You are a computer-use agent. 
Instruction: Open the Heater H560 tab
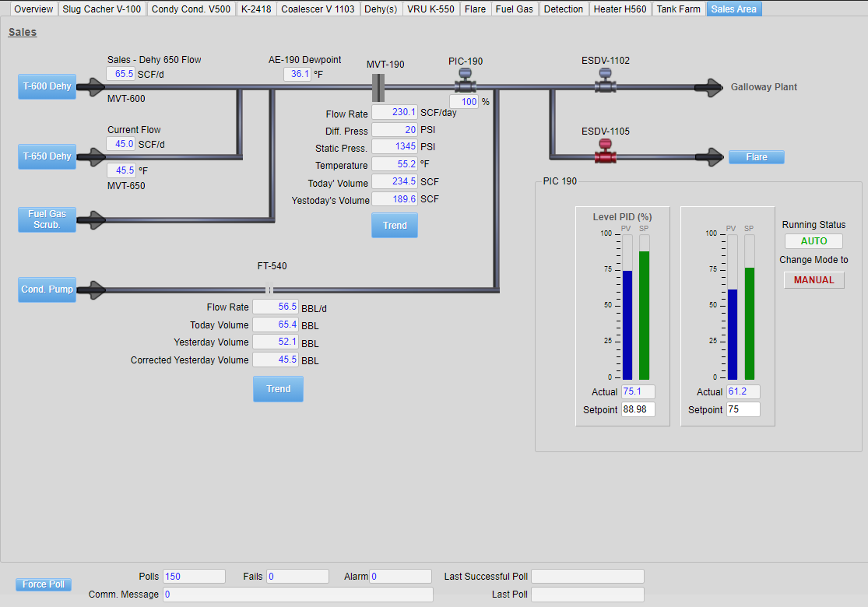point(620,9)
